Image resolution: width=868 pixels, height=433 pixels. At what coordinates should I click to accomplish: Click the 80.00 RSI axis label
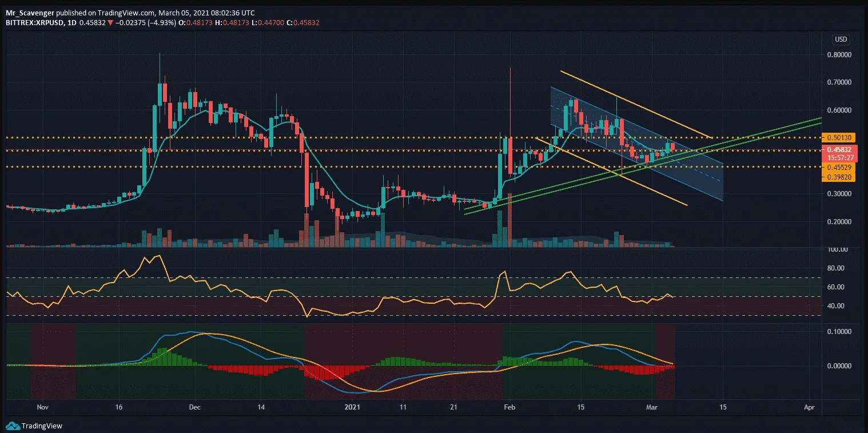tap(835, 268)
